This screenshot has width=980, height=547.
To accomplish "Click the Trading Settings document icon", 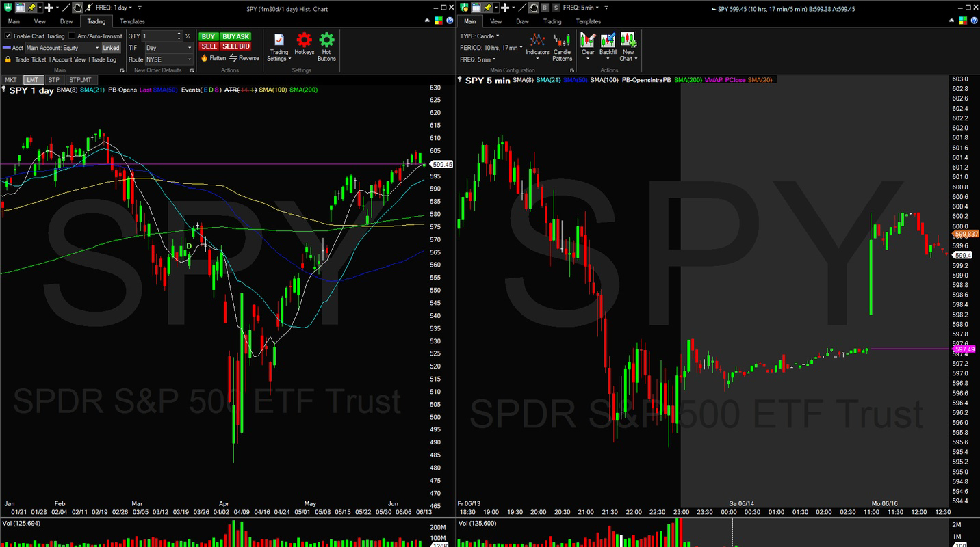I will (279, 40).
